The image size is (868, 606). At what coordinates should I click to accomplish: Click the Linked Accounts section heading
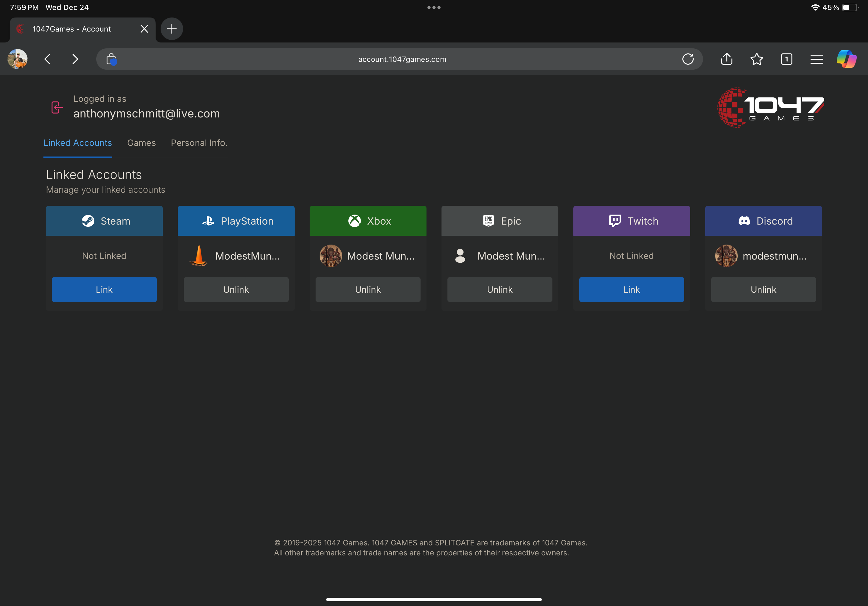pos(94,175)
